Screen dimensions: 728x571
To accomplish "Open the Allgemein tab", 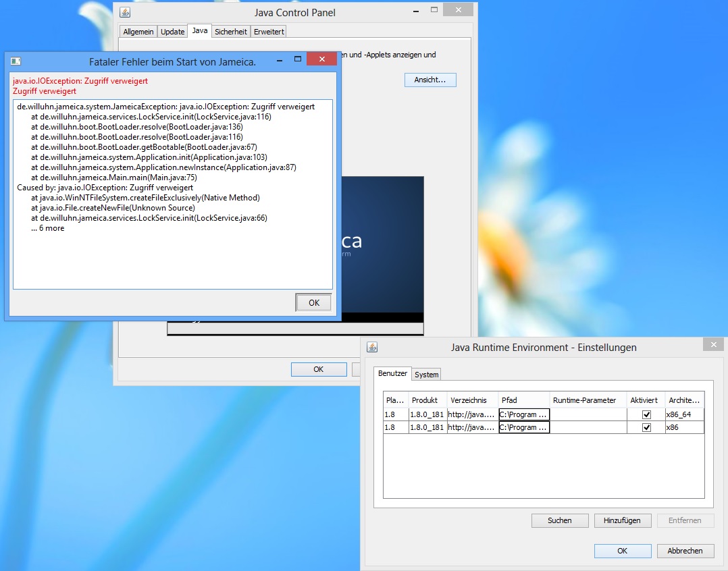I will point(138,32).
